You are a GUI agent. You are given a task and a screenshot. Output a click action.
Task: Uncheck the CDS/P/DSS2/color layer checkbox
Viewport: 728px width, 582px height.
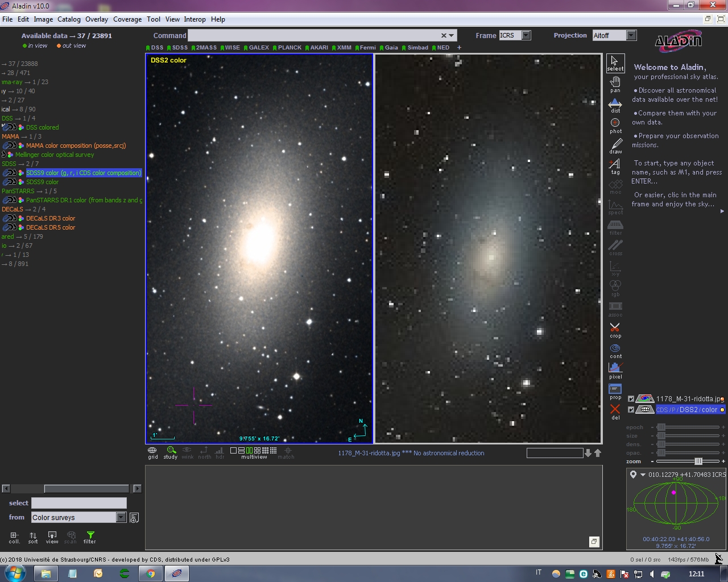pos(631,410)
